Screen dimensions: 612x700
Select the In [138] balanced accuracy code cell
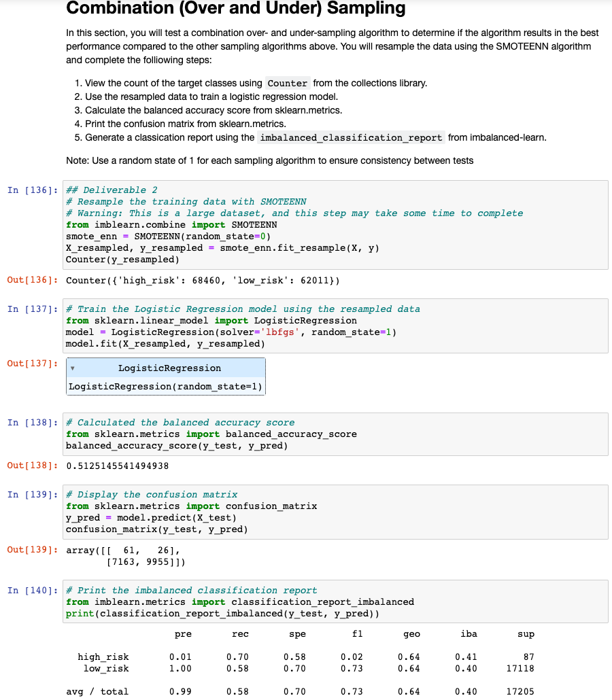pos(272,434)
